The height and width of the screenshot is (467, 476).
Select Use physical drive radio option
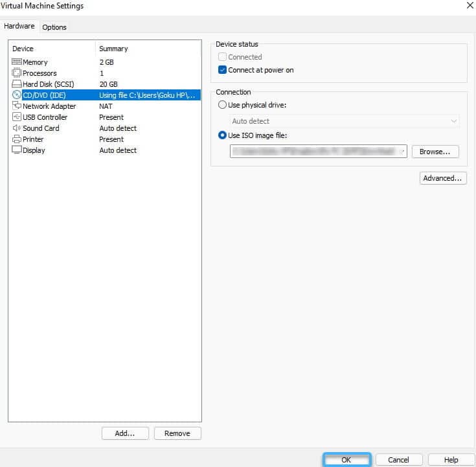point(223,105)
